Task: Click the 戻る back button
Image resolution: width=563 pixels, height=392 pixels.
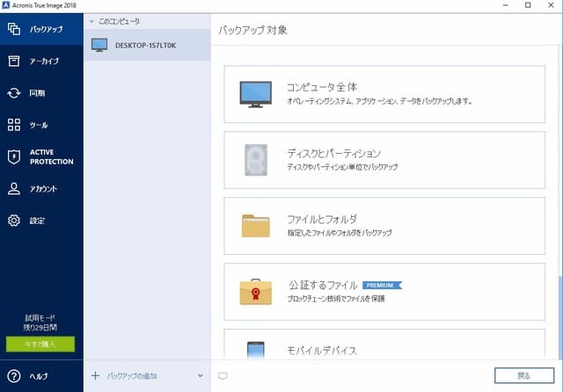Action: pyautogui.click(x=524, y=376)
